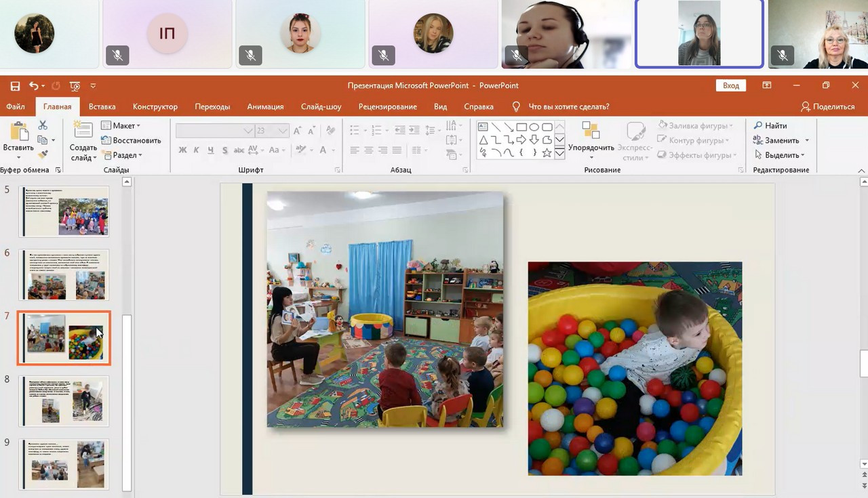Click the main slide vertical scrollbar thumb
The width and height of the screenshot is (868, 498).
tap(863, 362)
